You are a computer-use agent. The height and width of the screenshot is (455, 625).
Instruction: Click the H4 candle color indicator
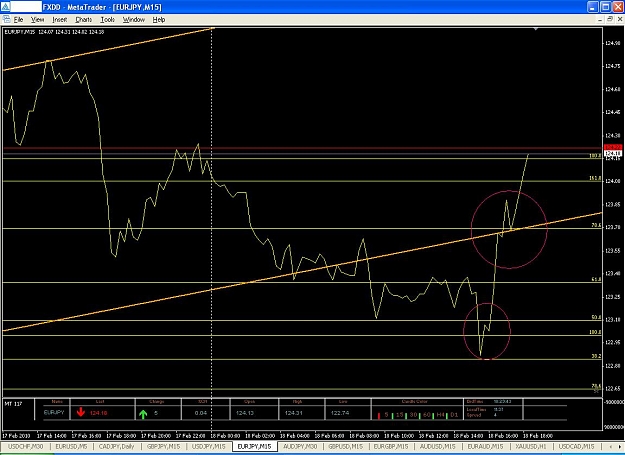(440, 415)
